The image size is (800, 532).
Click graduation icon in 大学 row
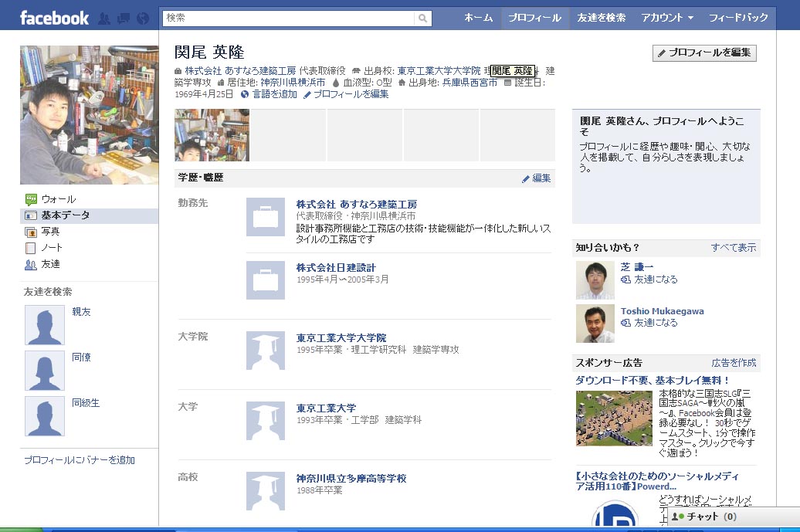266,421
